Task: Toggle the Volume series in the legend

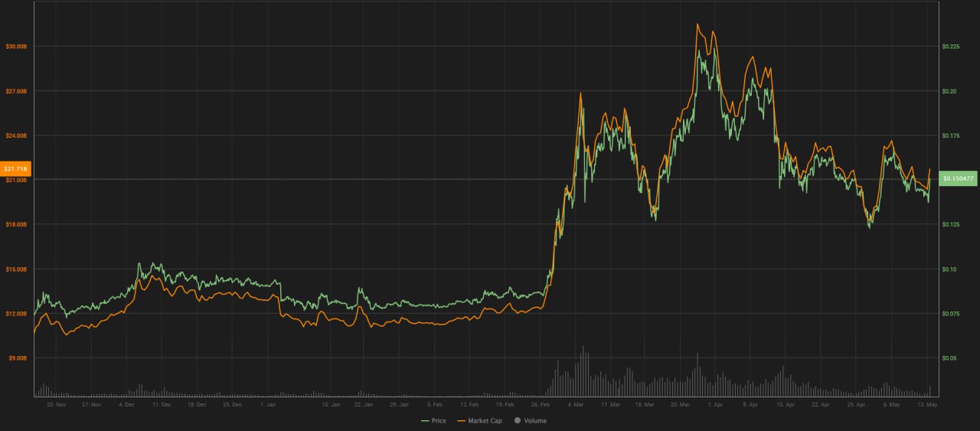Action: (x=530, y=421)
